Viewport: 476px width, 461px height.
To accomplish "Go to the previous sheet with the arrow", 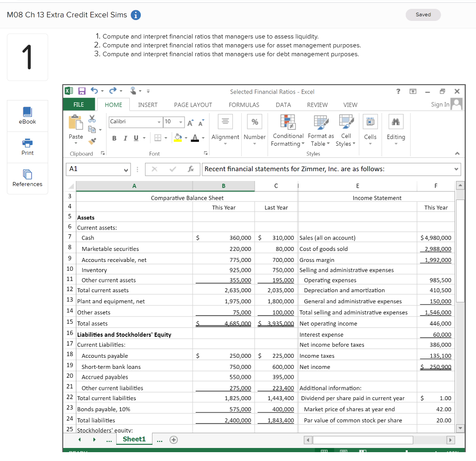I will (x=79, y=440).
